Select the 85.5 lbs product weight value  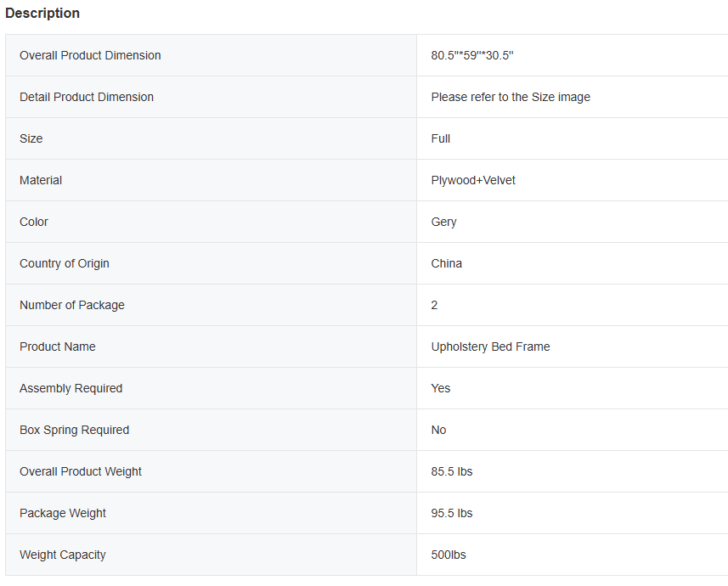point(452,471)
